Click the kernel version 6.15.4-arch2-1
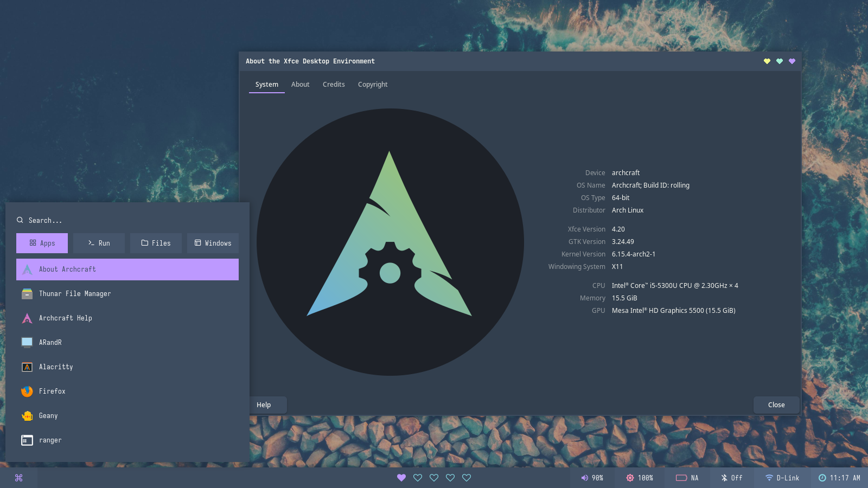 (x=634, y=254)
